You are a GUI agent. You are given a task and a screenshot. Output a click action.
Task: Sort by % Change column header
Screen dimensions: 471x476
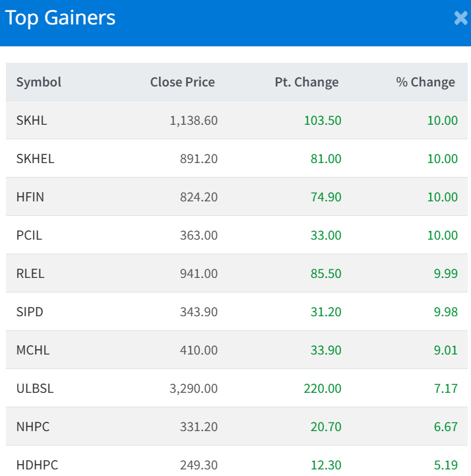pos(425,82)
